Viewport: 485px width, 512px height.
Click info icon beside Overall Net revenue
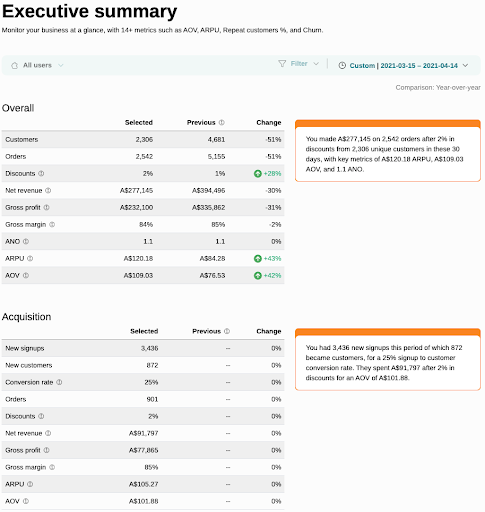(48, 190)
